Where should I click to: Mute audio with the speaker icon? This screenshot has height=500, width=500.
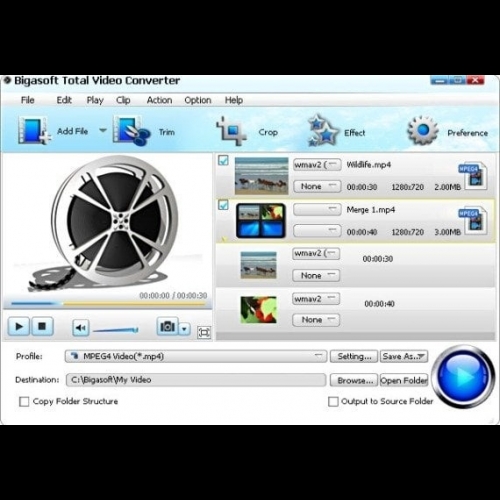[x=81, y=328]
